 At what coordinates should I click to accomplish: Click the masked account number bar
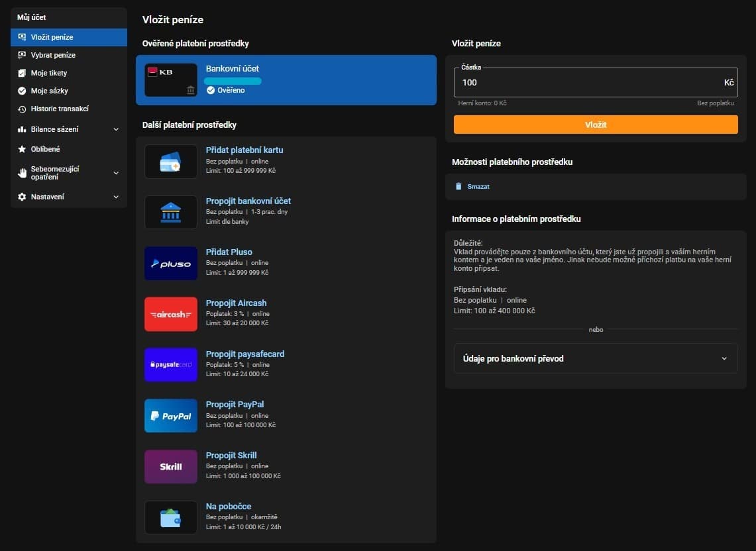coord(233,81)
